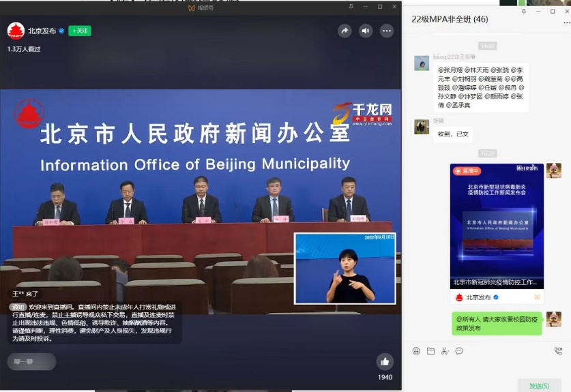
Task: Pin the 22级MPA非全班 chat window
Action: 524,12
